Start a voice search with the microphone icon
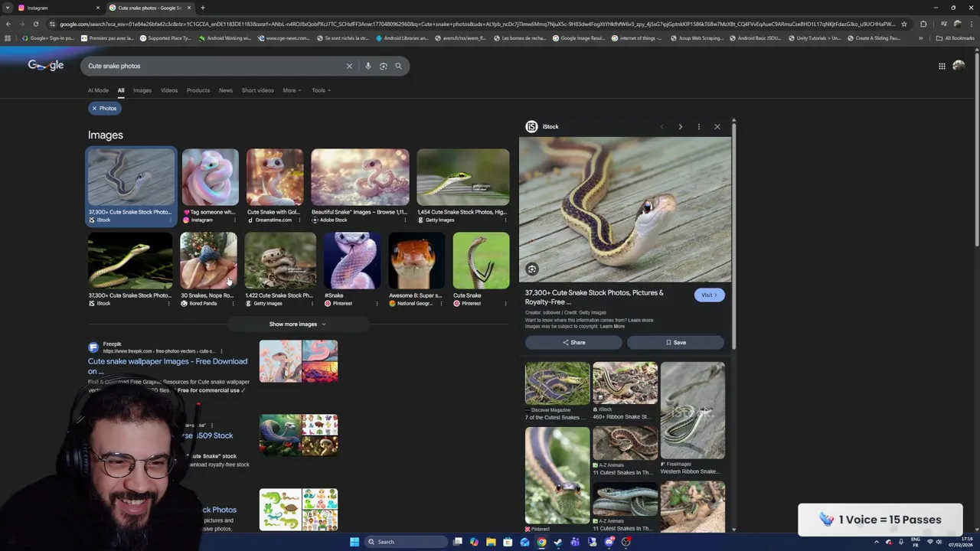Viewport: 980px width, 551px height. 368,66
